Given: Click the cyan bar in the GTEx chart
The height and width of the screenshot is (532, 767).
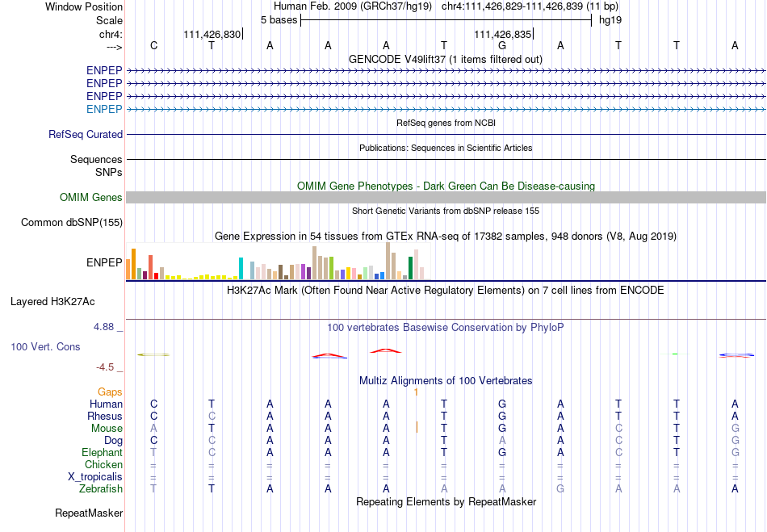Looking at the screenshot, I should coord(241,269).
